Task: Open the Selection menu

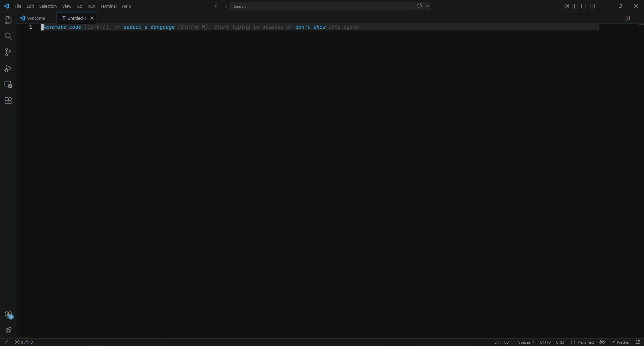Action: [48, 6]
